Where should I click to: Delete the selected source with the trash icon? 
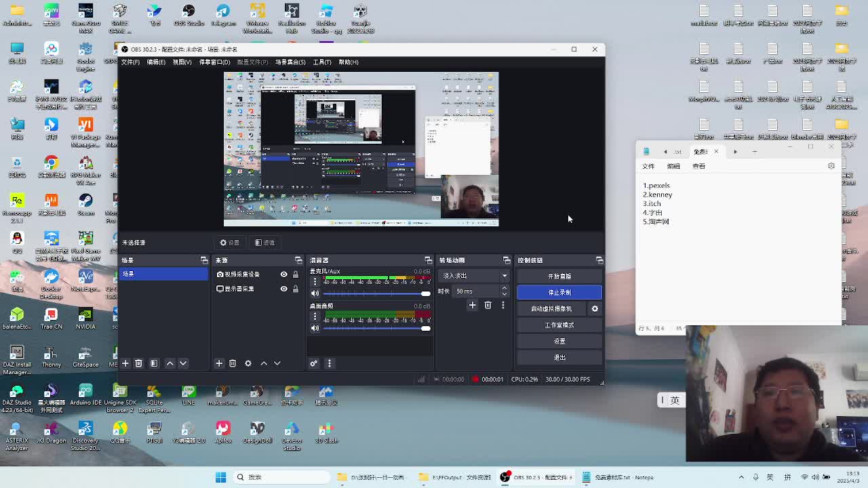coord(233,363)
